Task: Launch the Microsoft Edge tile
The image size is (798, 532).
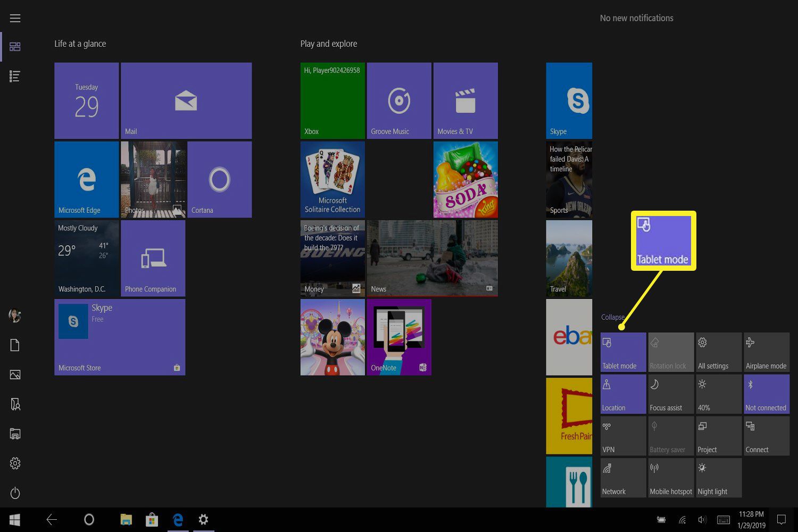Action: (x=87, y=179)
